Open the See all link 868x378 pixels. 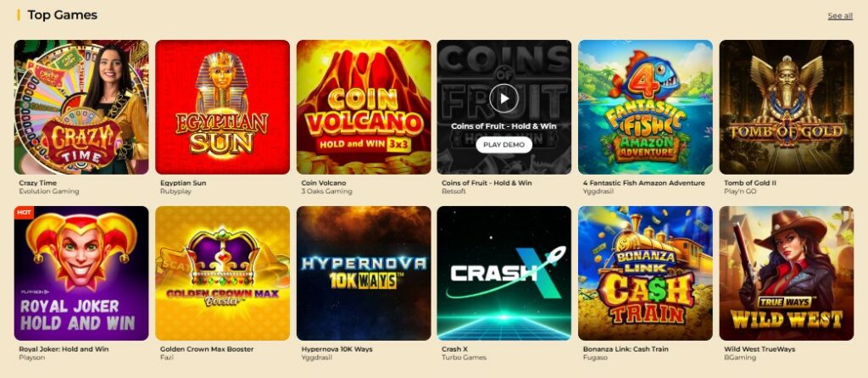pos(840,15)
